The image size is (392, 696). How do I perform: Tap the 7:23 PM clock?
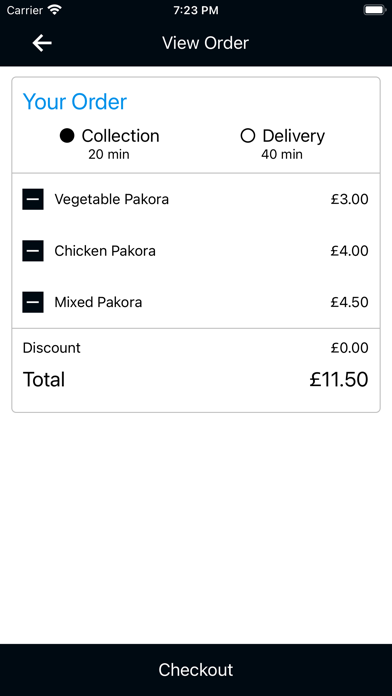coord(196,10)
